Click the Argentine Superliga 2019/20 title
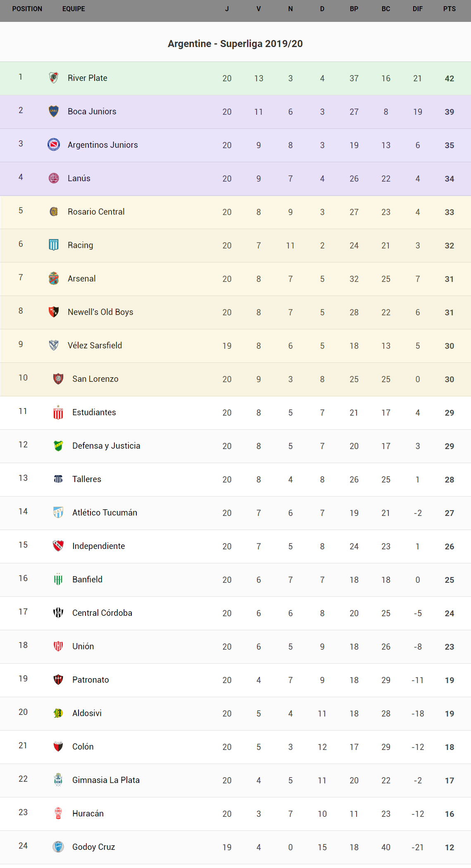This screenshot has height=868, width=471. click(x=235, y=44)
